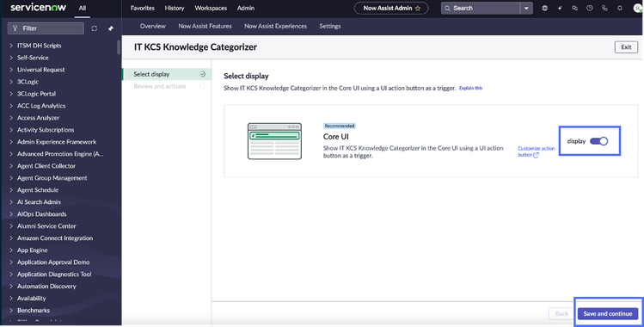Star the Now Assist Admin favorite
644x327 pixels.
click(x=418, y=9)
